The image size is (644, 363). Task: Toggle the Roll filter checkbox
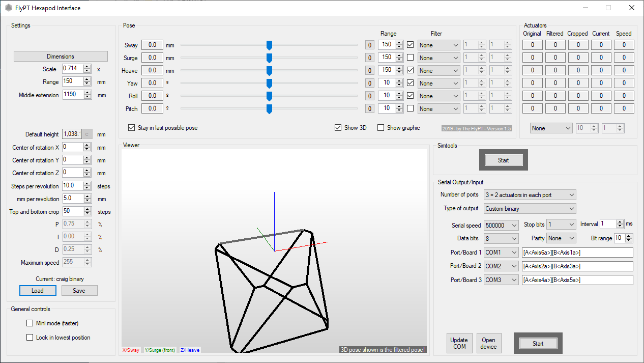point(410,96)
